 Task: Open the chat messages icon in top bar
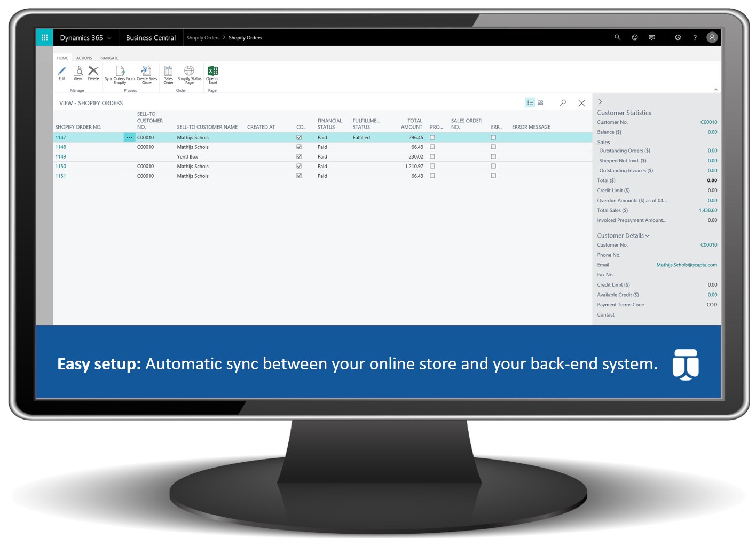(x=652, y=37)
